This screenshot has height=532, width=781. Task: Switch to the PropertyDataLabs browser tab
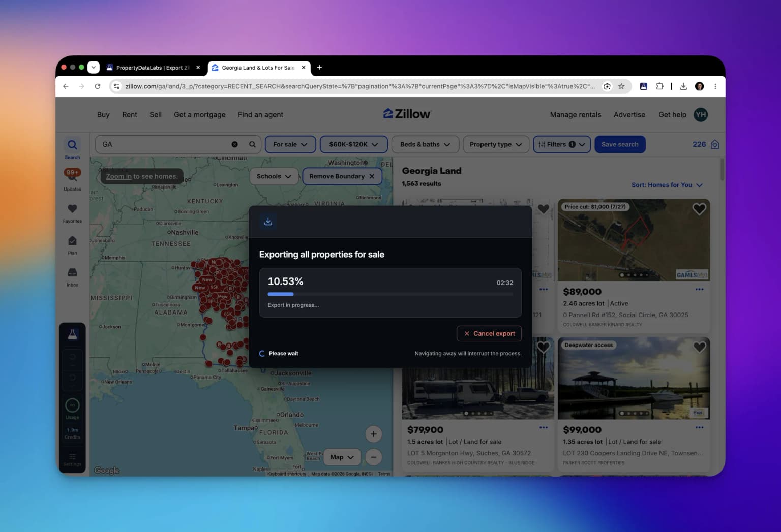pos(153,68)
